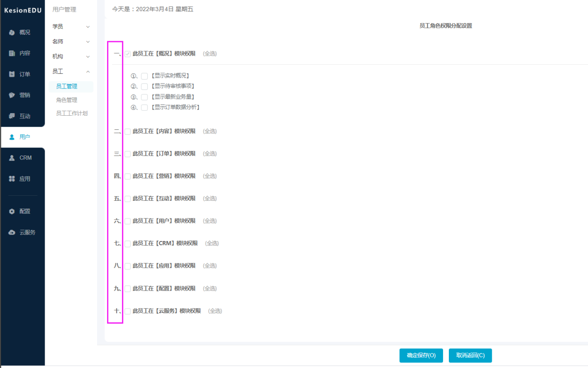Enable the 【CRM】模块权限 checkbox
This screenshot has height=368, width=588.
pyautogui.click(x=128, y=244)
